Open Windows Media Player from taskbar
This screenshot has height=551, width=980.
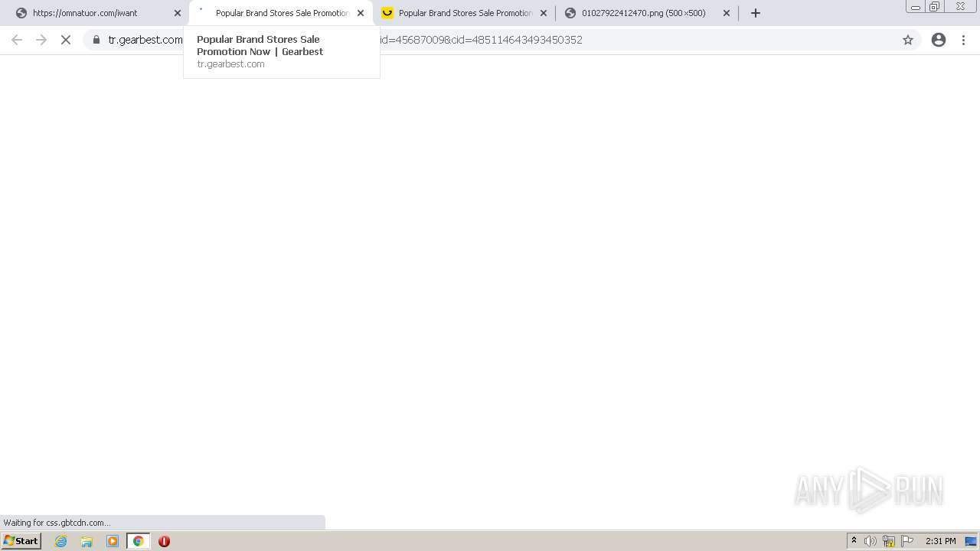coord(113,541)
